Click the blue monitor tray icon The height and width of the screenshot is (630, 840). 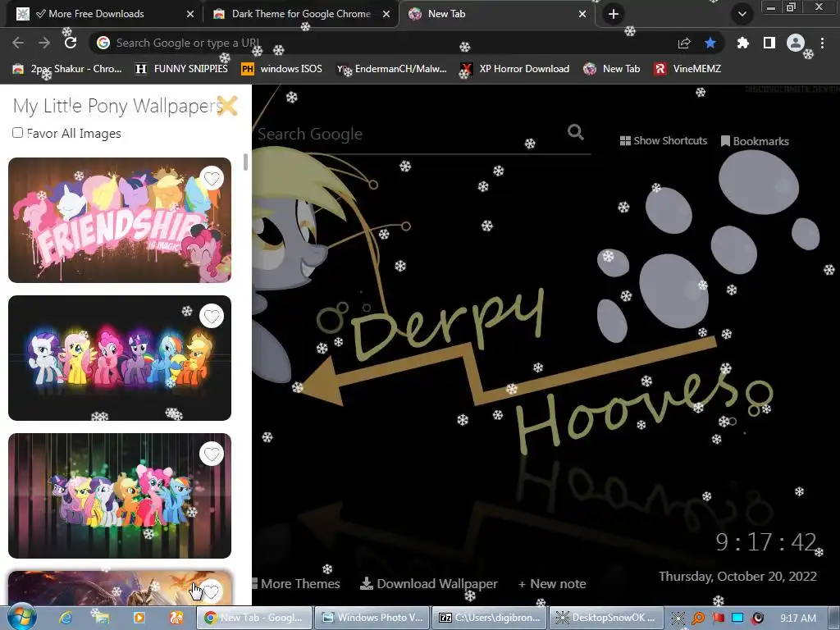coord(737,619)
